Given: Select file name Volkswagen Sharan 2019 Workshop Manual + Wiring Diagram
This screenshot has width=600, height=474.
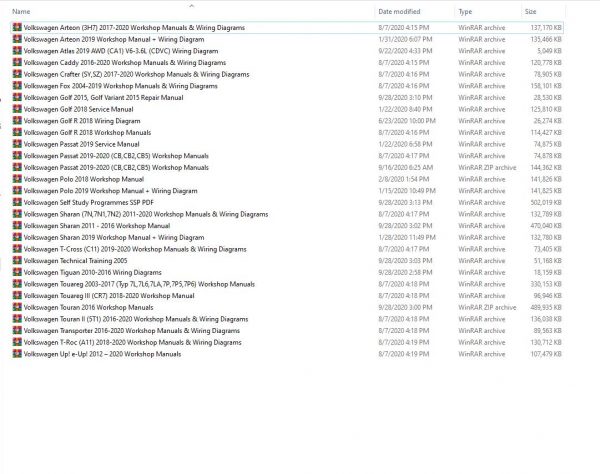Looking at the screenshot, I should pyautogui.click(x=114, y=238).
